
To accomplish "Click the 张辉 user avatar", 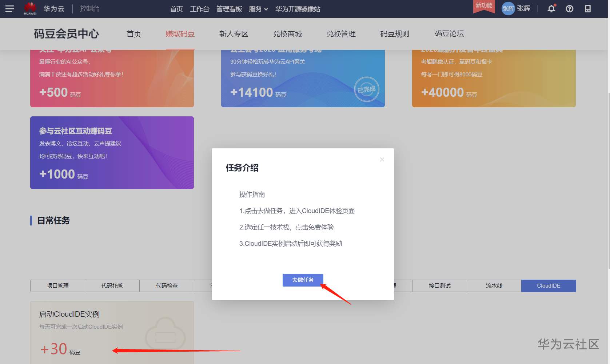I will point(508,8).
